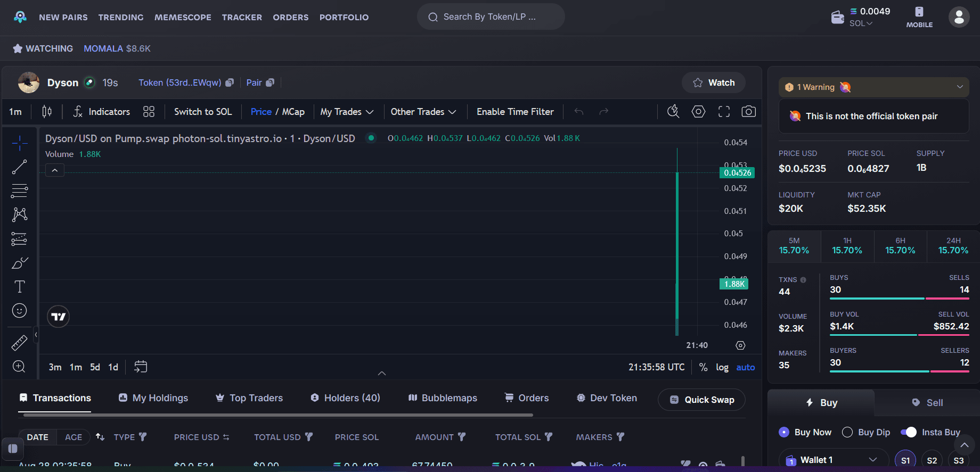Filter the TYPE column
The height and width of the screenshot is (472, 980).
143,437
